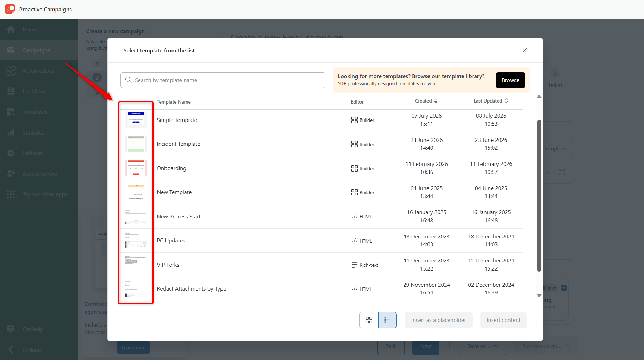Click the Simple Template name
This screenshot has height=360, width=644.
click(177, 120)
